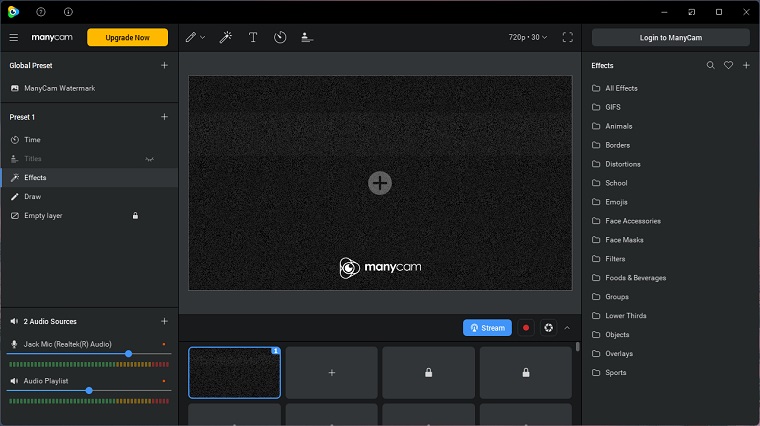
Task: Add a layer to Preset 1
Action: click(x=164, y=117)
